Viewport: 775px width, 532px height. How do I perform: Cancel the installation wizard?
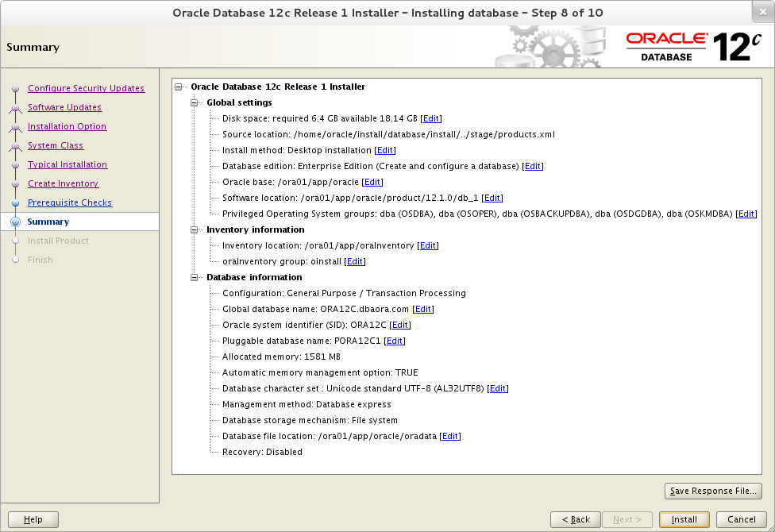[742, 519]
